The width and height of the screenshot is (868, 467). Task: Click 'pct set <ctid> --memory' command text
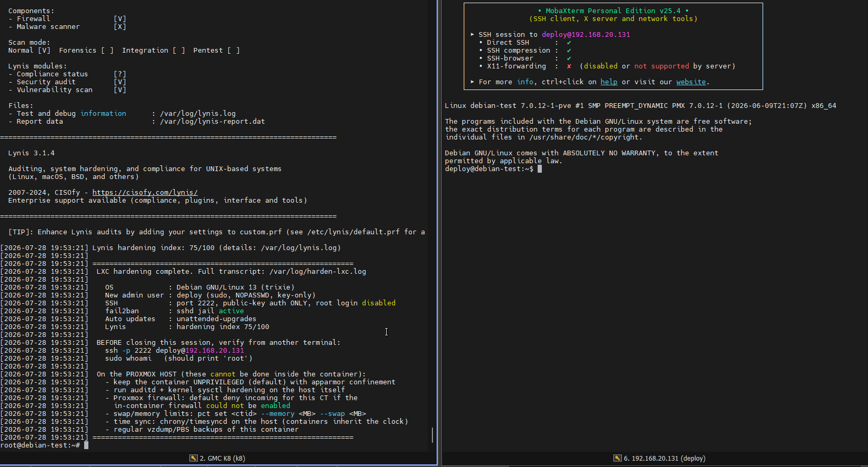click(244, 413)
